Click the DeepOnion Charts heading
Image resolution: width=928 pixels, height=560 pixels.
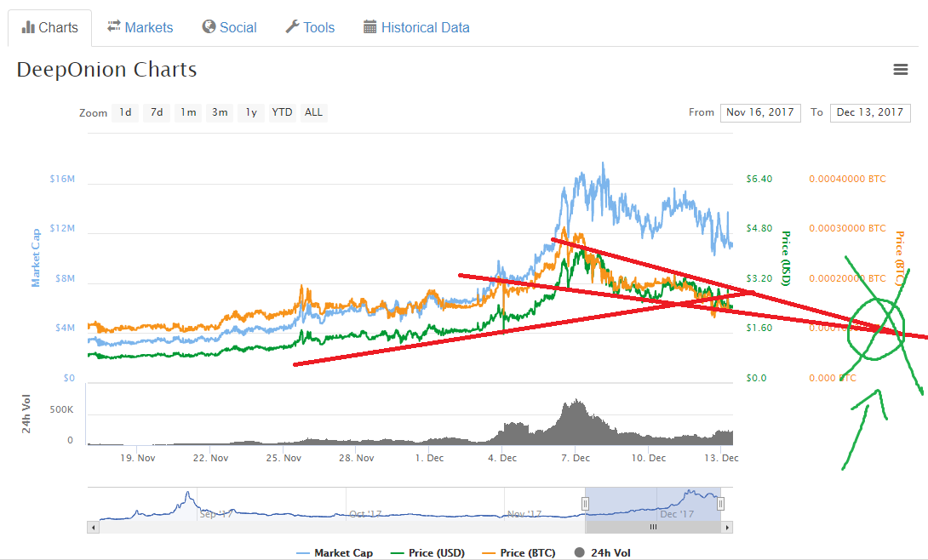point(106,70)
